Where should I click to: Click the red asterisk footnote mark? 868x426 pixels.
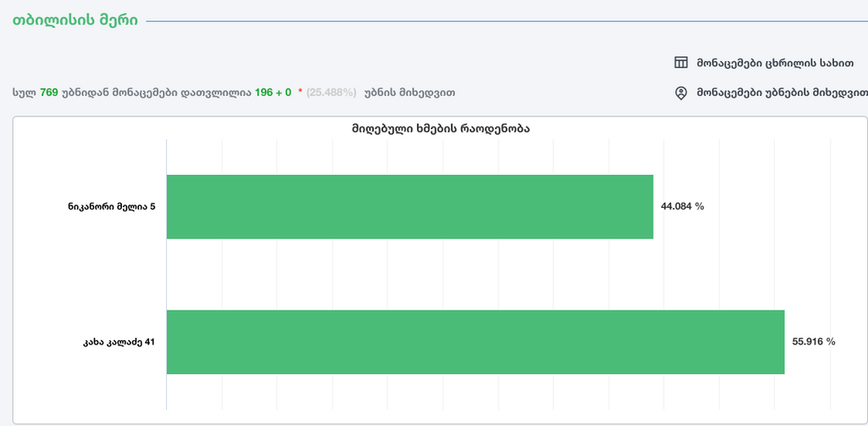pos(300,92)
